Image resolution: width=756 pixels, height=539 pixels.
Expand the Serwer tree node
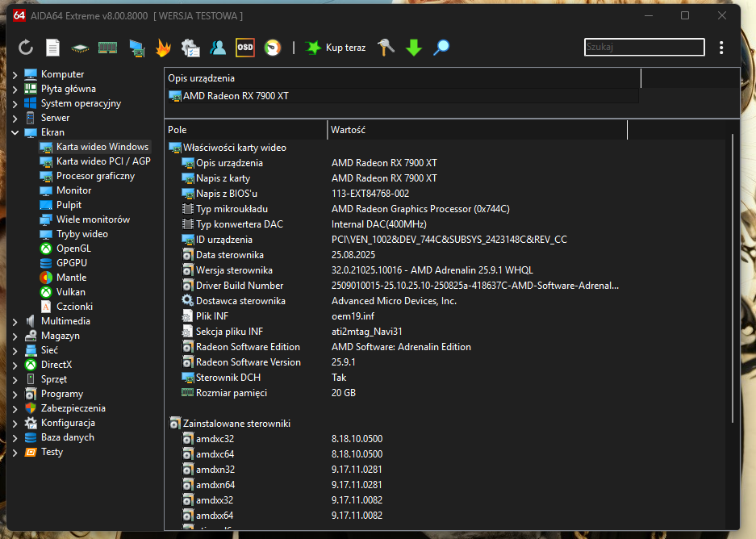[15, 118]
